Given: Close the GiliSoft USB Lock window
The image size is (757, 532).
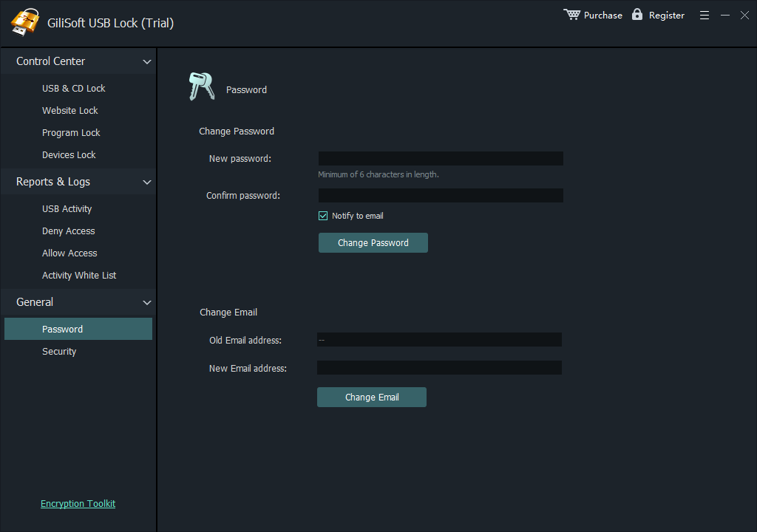Looking at the screenshot, I should 745,16.
